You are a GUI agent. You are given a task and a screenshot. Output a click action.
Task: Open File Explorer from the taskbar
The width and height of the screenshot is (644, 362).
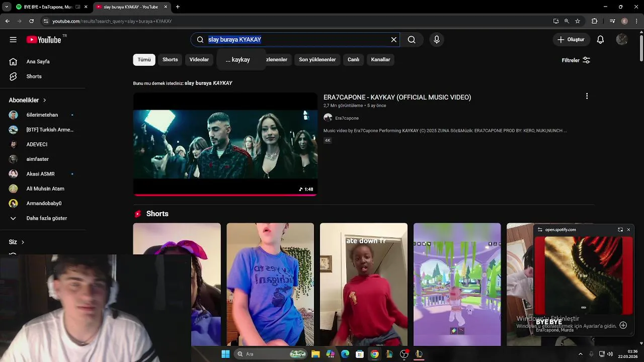tap(315, 354)
